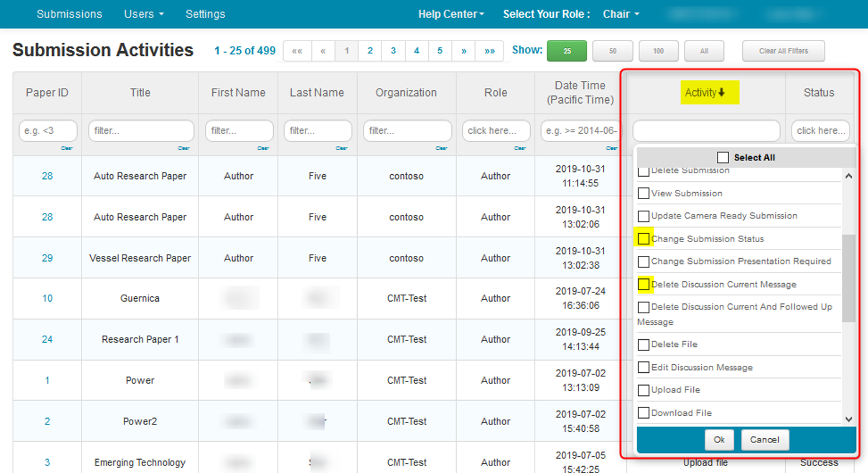
Task: Go to first page with «« button
Action: [297, 51]
